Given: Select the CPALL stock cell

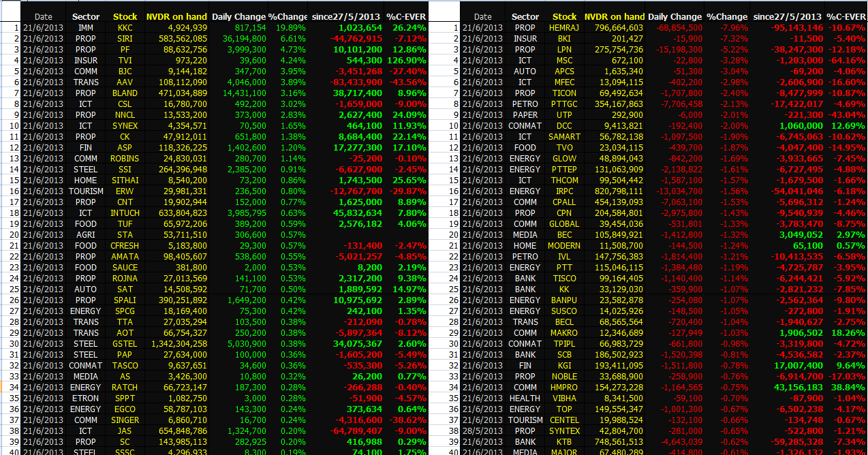Looking at the screenshot, I should [564, 202].
